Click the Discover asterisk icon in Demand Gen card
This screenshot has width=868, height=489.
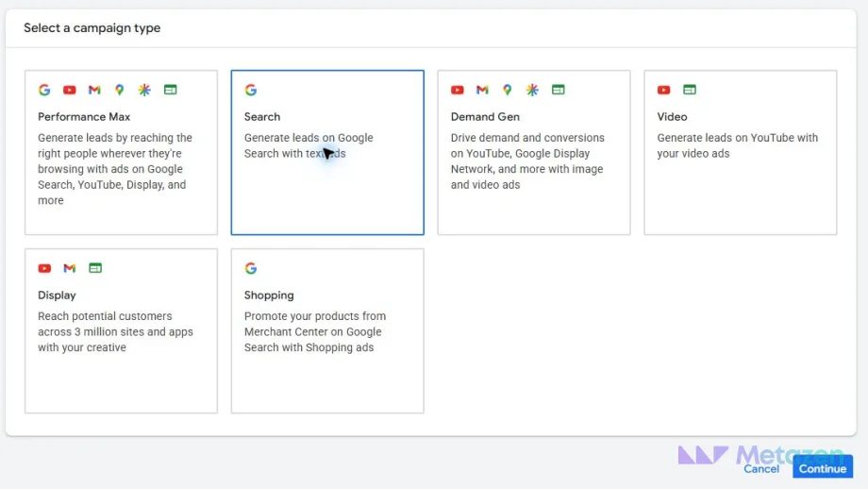[532, 90]
